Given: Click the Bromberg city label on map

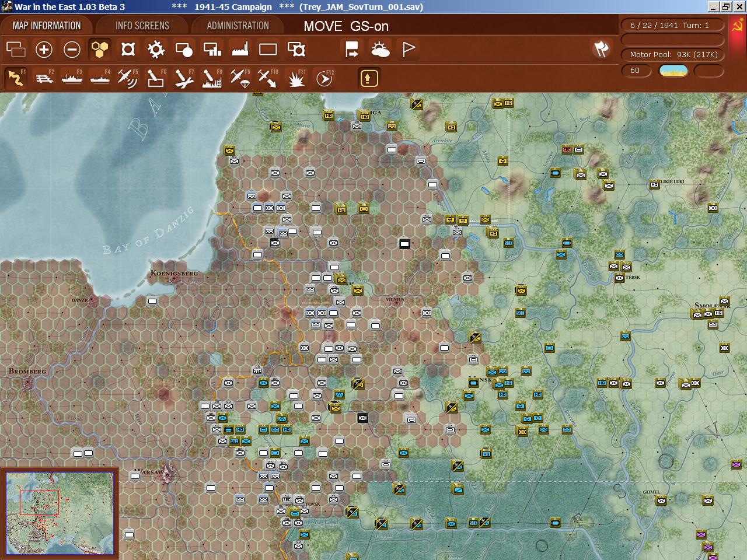Looking at the screenshot, I should click(27, 371).
